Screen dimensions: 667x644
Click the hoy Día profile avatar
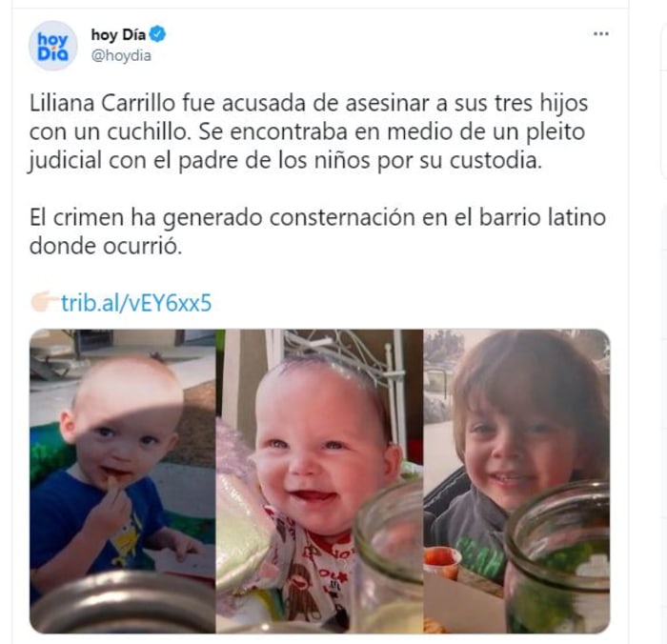[x=52, y=46]
